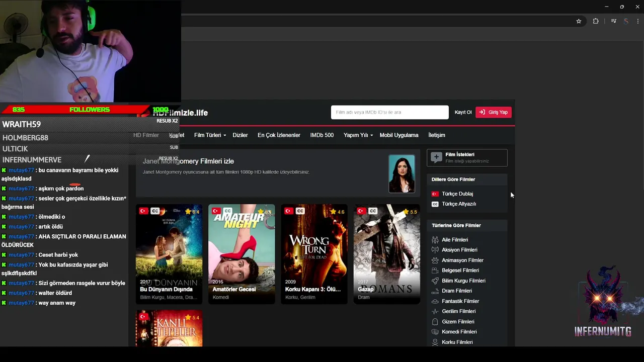Click the ghost icon next to Gizem Filmleri

(435, 322)
